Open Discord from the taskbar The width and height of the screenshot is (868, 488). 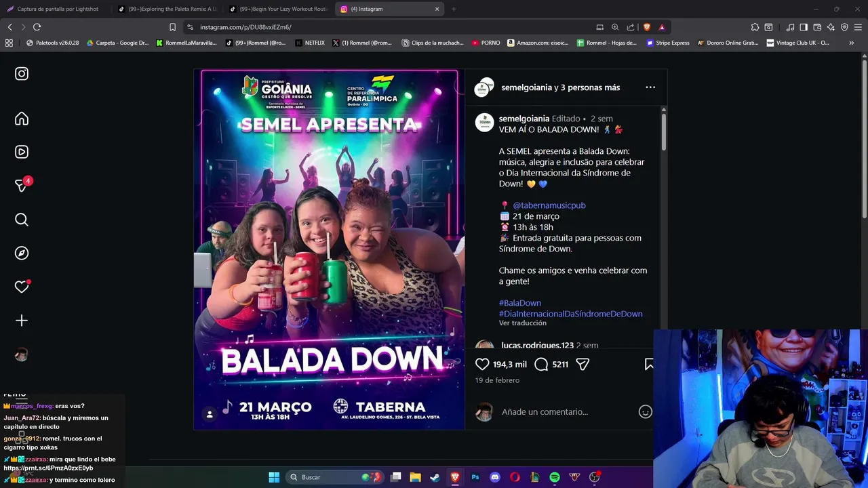coord(495,477)
